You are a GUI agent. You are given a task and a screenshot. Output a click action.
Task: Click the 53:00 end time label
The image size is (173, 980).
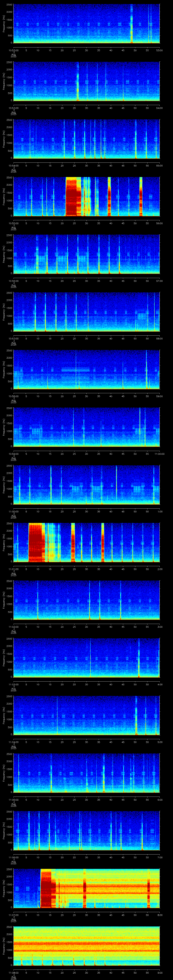(x=160, y=50)
